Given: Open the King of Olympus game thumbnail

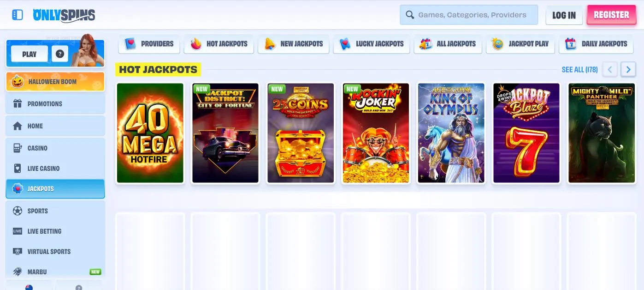Looking at the screenshot, I should tap(451, 133).
